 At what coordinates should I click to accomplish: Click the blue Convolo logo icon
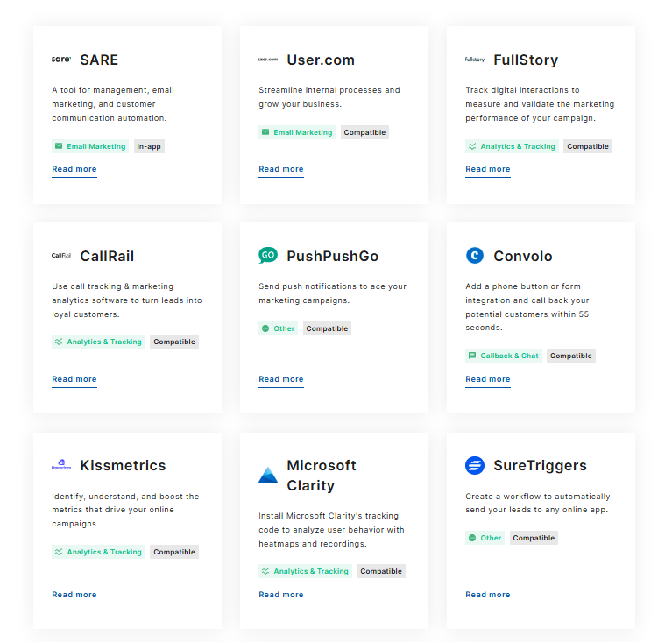click(475, 256)
